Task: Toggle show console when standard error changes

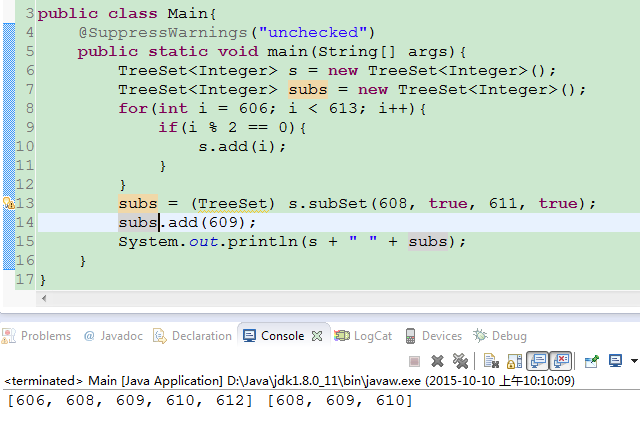Action: [x=561, y=361]
